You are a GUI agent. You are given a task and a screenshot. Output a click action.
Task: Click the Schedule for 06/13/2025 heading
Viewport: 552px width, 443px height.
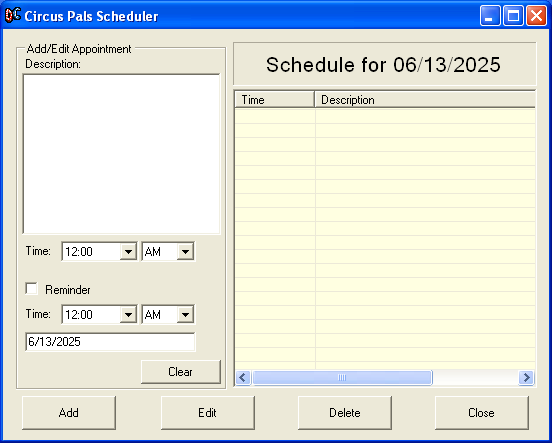click(x=383, y=65)
